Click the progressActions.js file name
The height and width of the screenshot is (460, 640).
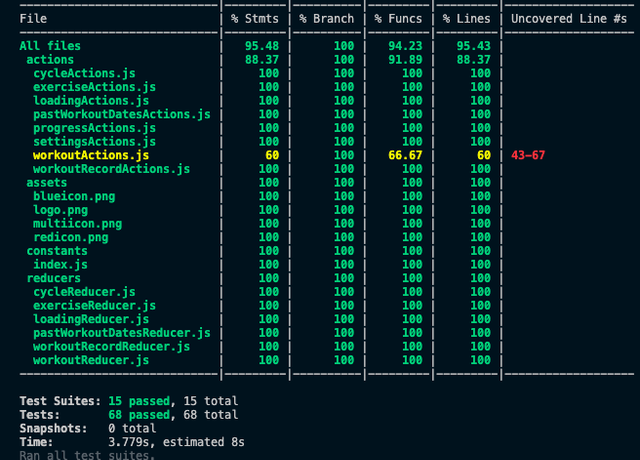click(94, 128)
